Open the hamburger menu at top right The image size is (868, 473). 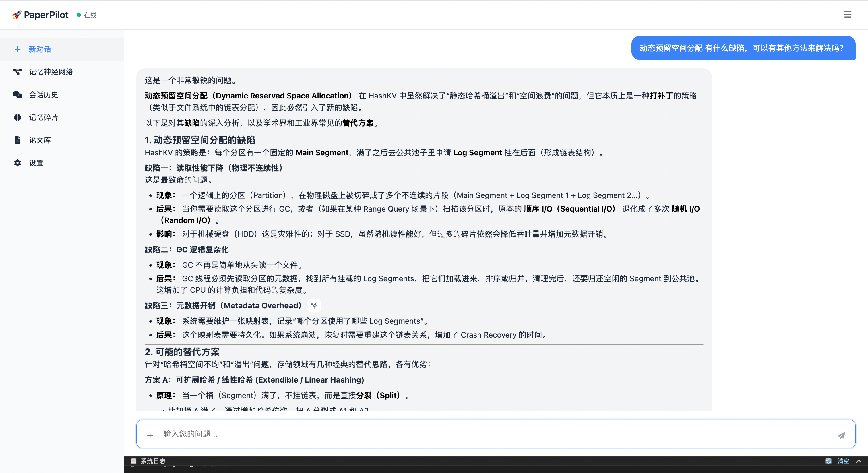847,14
